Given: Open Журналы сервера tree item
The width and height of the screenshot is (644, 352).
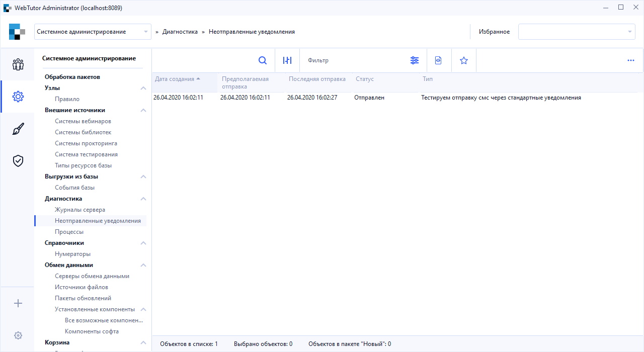Looking at the screenshot, I should [x=80, y=210].
